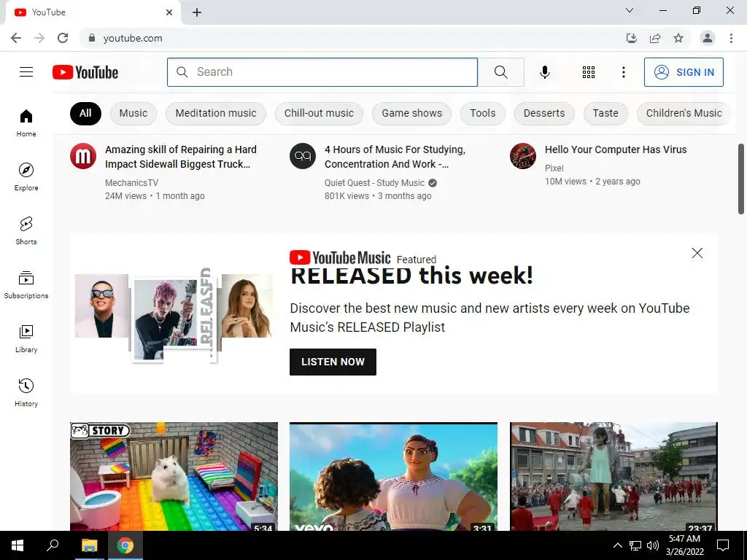Open MechanicsTV channel avatar

pyautogui.click(x=83, y=156)
